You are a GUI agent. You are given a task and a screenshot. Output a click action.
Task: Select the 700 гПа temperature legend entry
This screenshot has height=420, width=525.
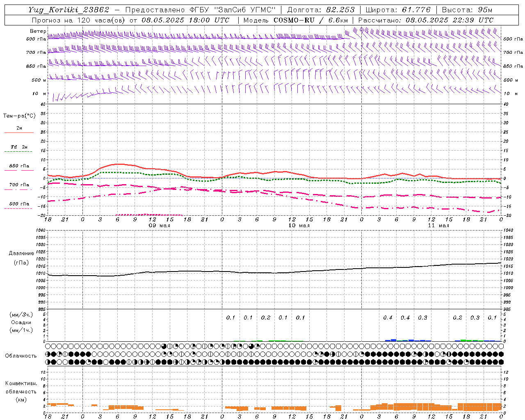click(x=19, y=185)
